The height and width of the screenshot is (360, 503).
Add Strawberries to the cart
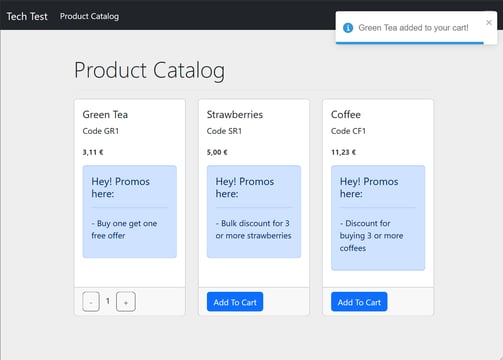(235, 302)
